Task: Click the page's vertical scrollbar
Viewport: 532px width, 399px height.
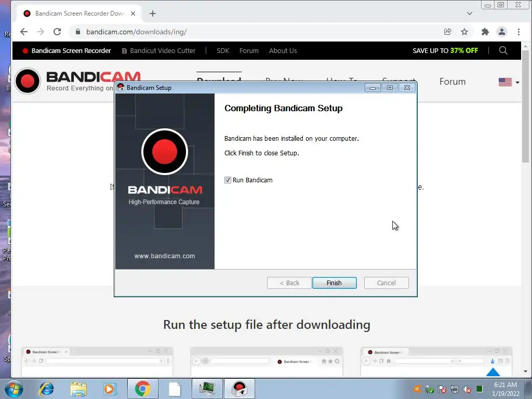Action: 525,106
